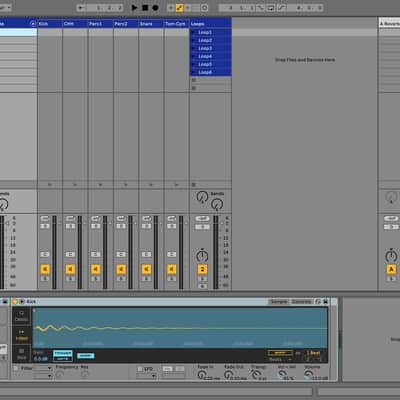Click the Kick chain activator speaker button
400x400 pixels.
(45, 269)
